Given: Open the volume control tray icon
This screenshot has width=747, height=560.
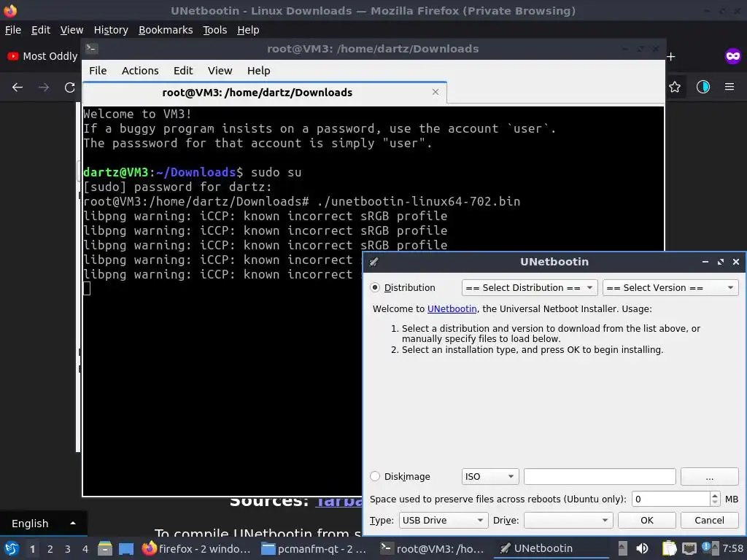Looking at the screenshot, I should (x=642, y=548).
